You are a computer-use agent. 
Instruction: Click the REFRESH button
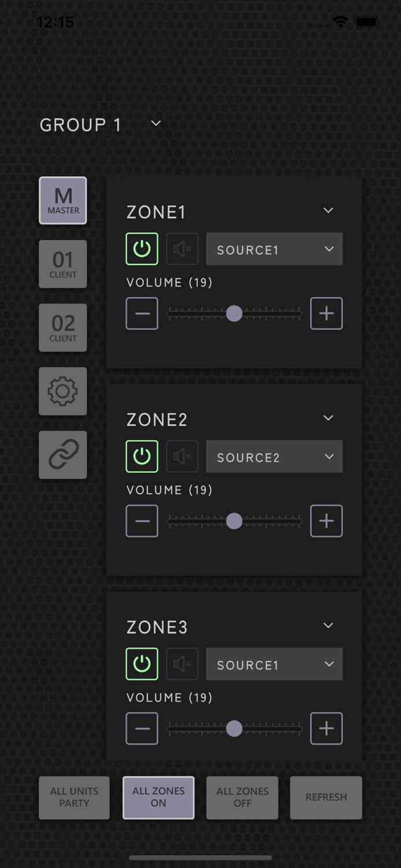(326, 797)
